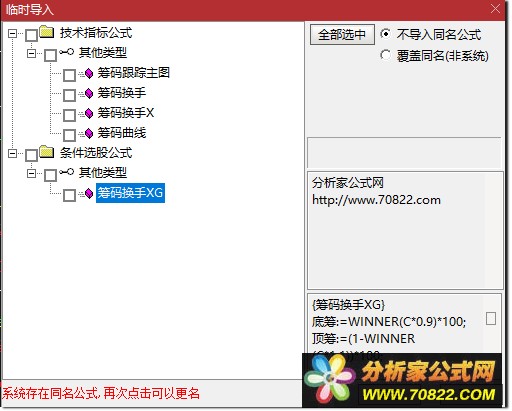Click the 分析家公式网 description text
This screenshot has width=512, height=411.
pyautogui.click(x=348, y=183)
